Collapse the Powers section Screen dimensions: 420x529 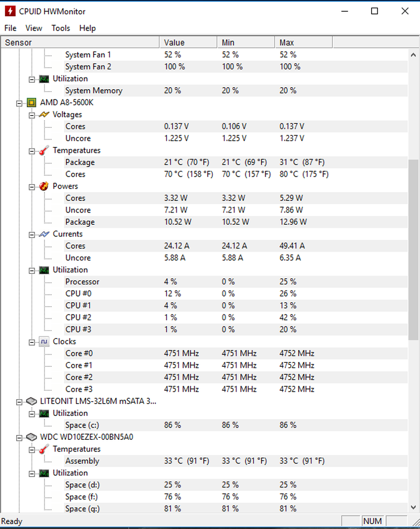click(32, 187)
